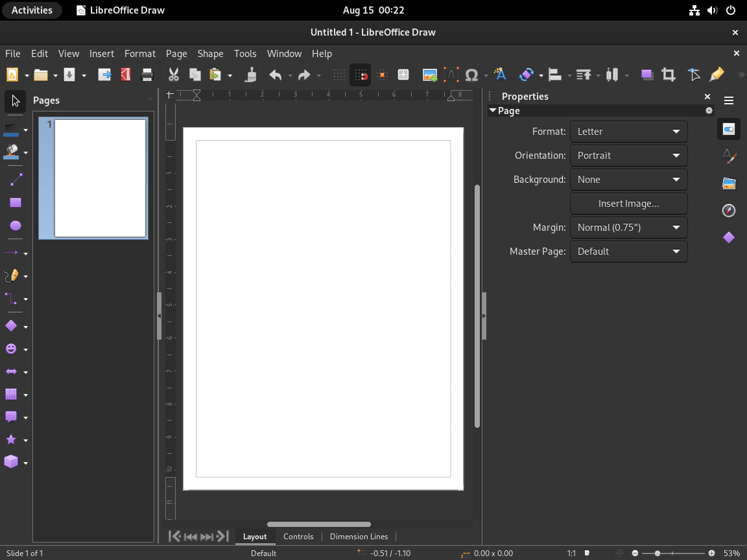Viewport: 747px width, 560px height.
Task: Insert a Fontwork text
Action: (500, 75)
